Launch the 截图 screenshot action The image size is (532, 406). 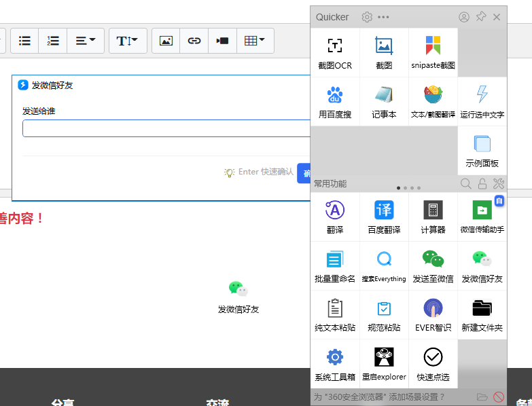384,52
